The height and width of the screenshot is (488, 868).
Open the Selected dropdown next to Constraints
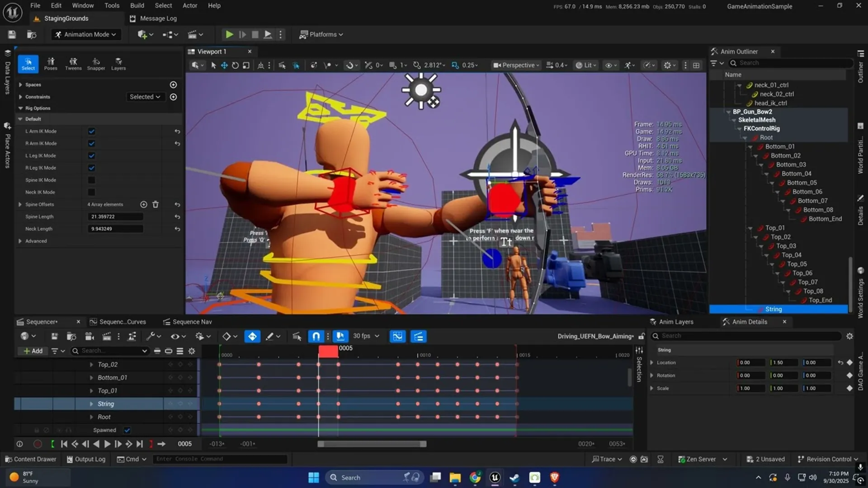pos(145,96)
